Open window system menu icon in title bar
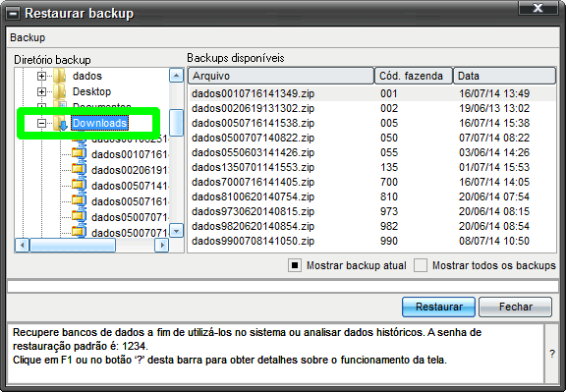 click(x=14, y=14)
